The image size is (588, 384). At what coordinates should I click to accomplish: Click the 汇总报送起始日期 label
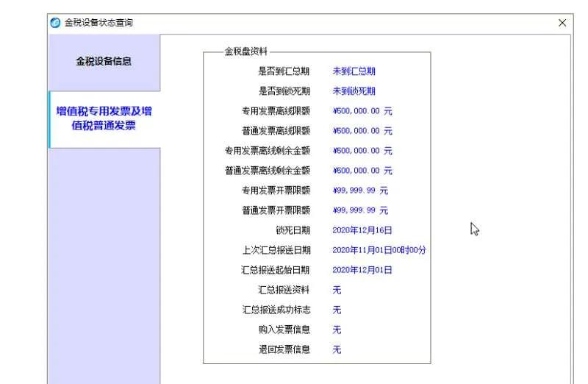click(276, 270)
